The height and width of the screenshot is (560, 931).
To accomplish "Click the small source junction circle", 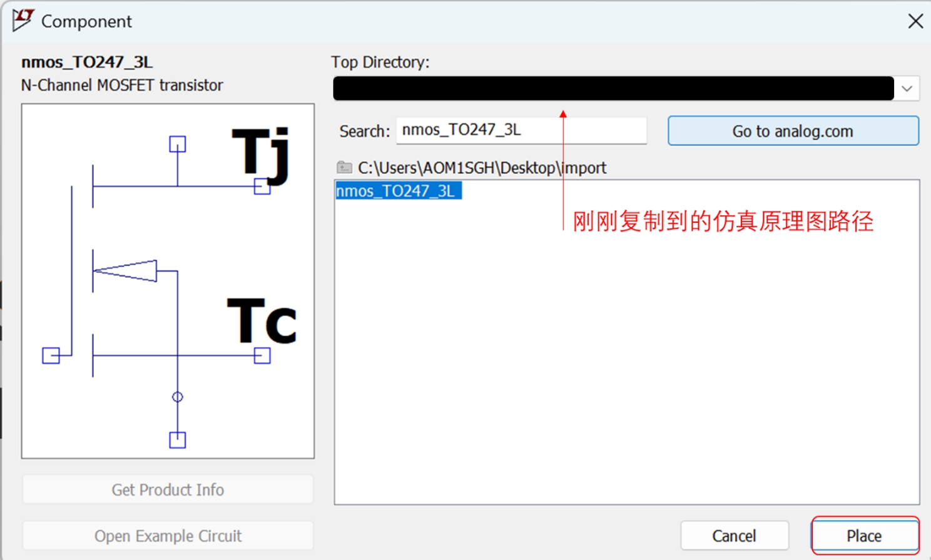I will click(178, 397).
